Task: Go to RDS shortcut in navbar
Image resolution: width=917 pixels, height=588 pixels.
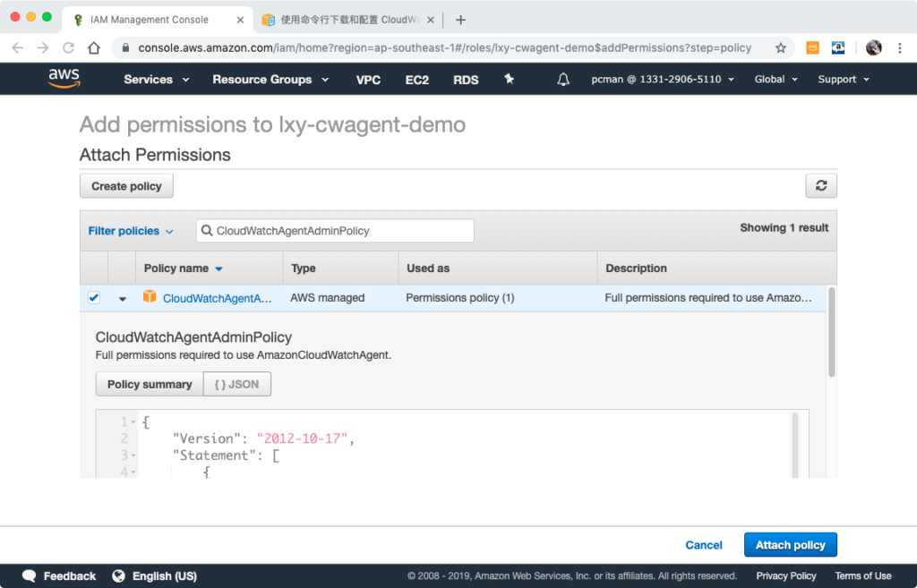Action: pyautogui.click(x=466, y=80)
